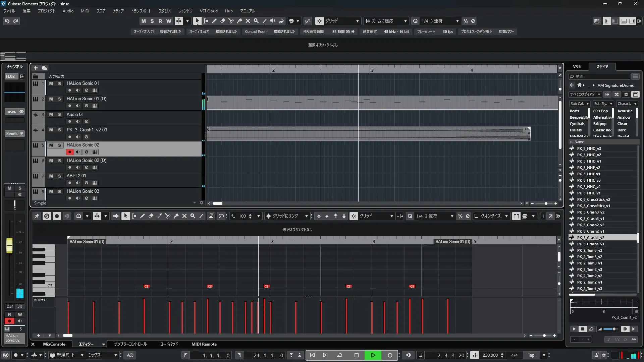The width and height of the screenshot is (644, 362).
Task: Select the Zoom magnifier tool in top toolbar
Action: pos(256,21)
